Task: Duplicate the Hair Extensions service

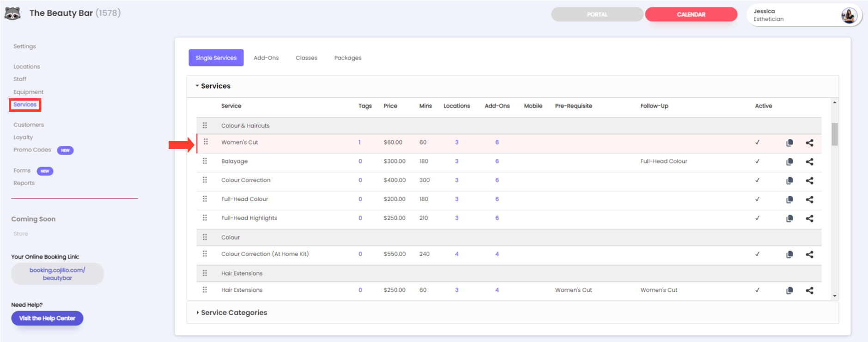Action: pos(789,290)
